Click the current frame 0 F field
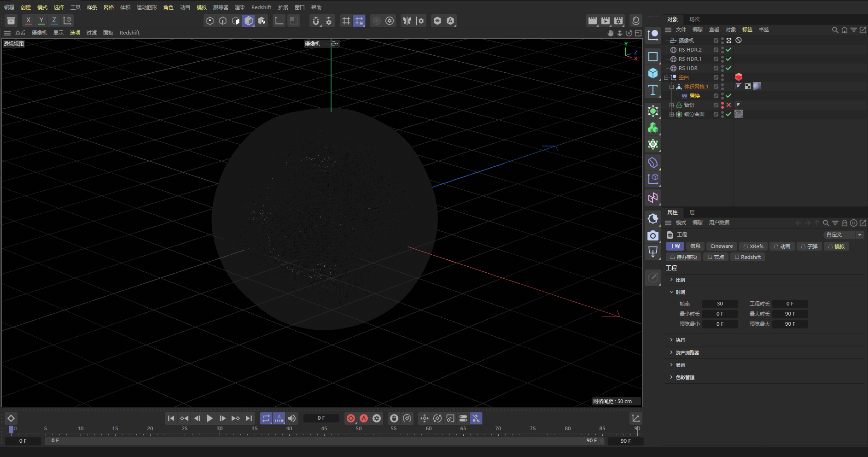The width and height of the screenshot is (868, 457). click(x=321, y=418)
